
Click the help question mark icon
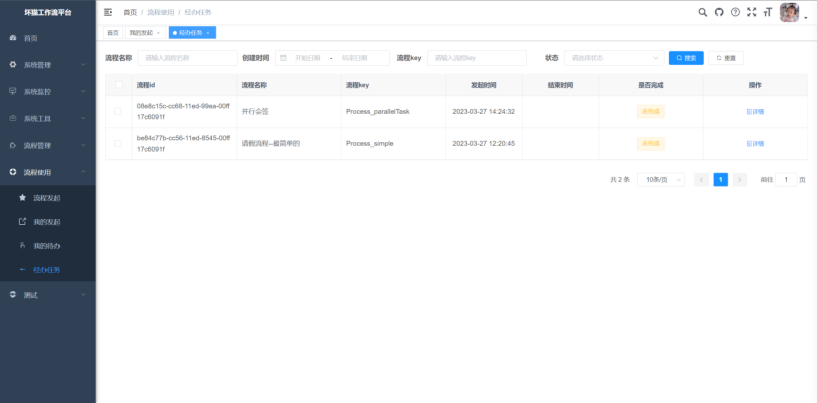point(735,12)
